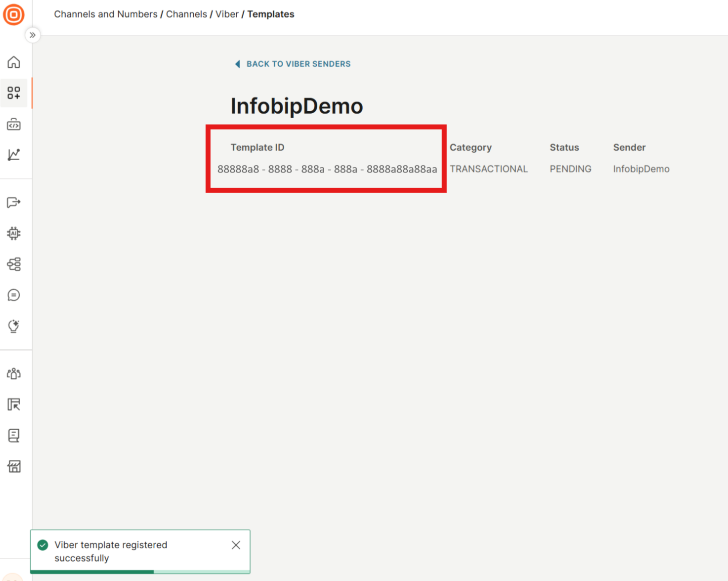Click the back arrow beside Viber senders
The height and width of the screenshot is (581, 728).
click(x=238, y=64)
